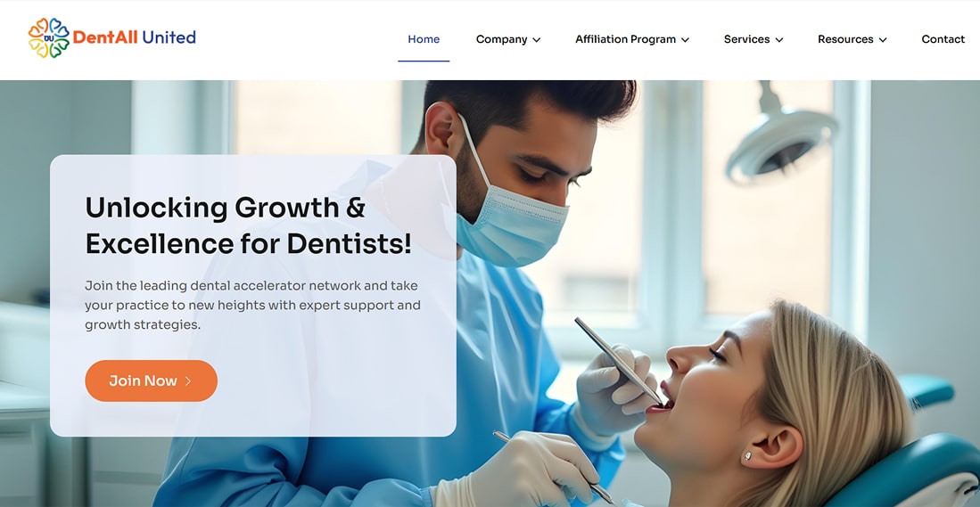
Task: Click the dental mirror tool held by dentist
Action: coord(619,361)
